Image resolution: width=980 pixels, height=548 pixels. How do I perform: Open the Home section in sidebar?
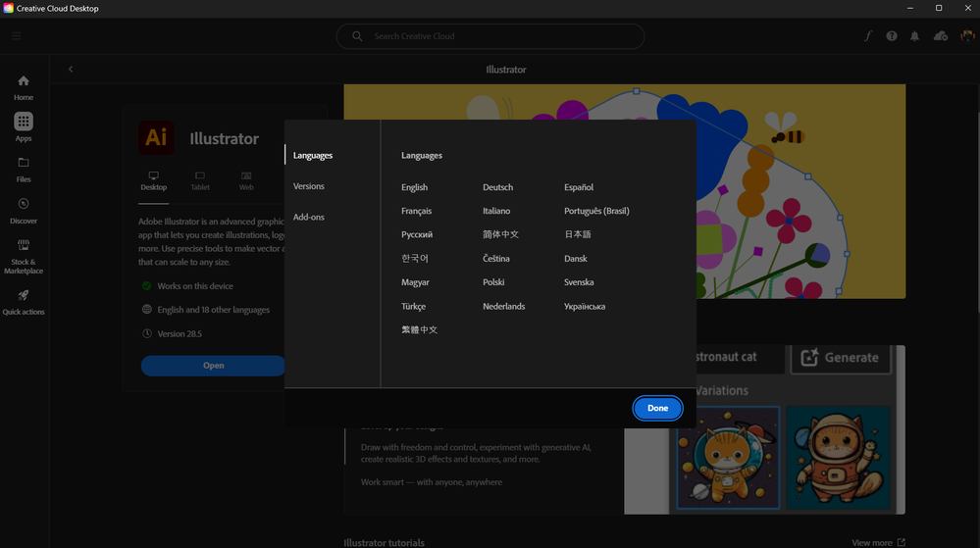tap(24, 87)
